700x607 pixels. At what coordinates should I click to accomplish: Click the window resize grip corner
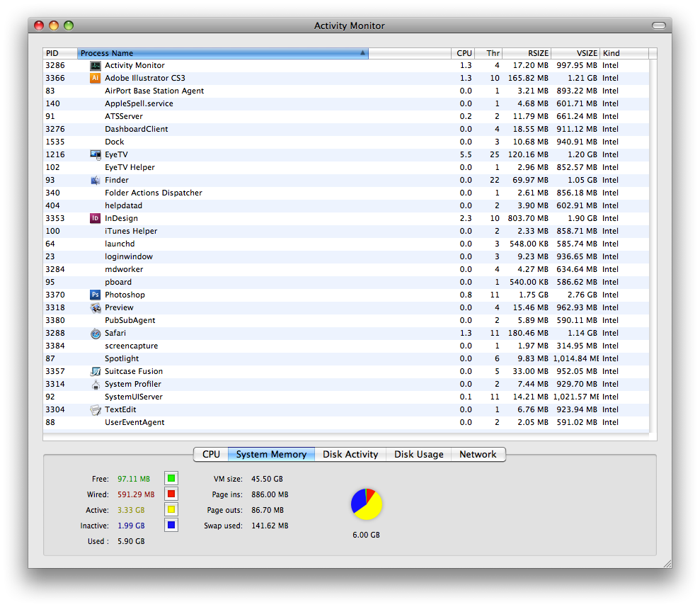point(667,564)
